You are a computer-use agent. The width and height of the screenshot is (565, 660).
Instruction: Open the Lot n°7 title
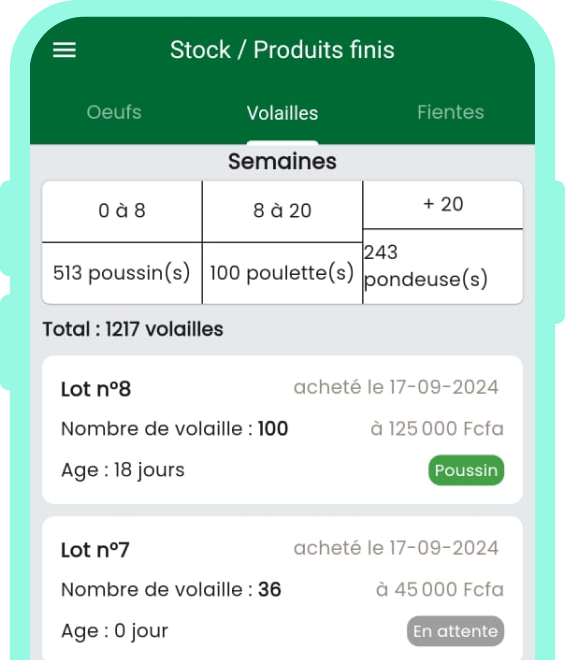pyautogui.click(x=95, y=550)
